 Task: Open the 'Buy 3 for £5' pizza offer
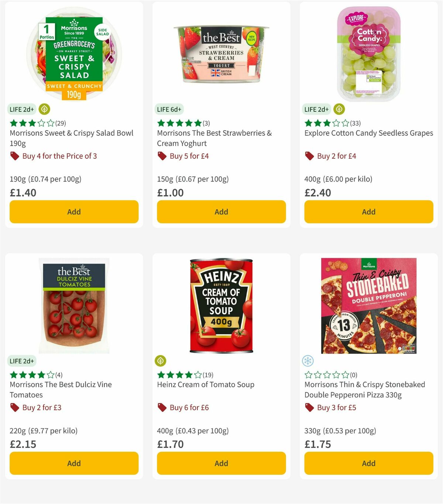point(336,407)
